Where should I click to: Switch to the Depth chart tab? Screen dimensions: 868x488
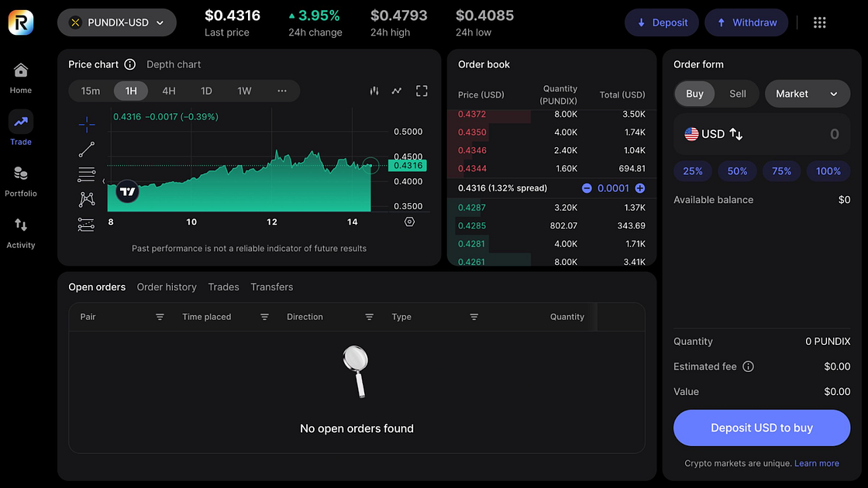(174, 64)
